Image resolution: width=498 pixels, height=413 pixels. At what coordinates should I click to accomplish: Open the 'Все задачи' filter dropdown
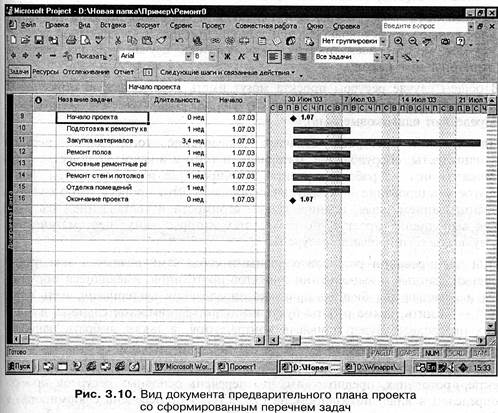coord(376,57)
